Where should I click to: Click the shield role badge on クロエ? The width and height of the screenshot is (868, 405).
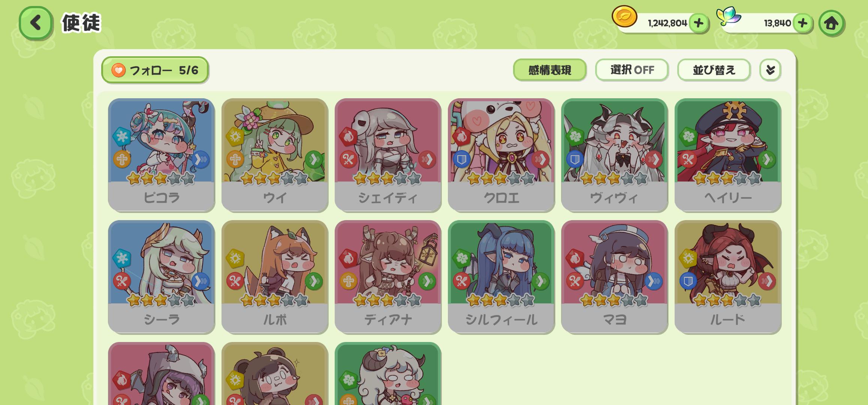click(462, 159)
